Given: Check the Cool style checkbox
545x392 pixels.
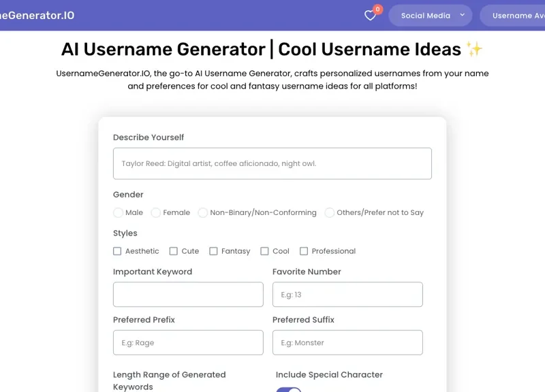Looking at the screenshot, I should tap(263, 251).
